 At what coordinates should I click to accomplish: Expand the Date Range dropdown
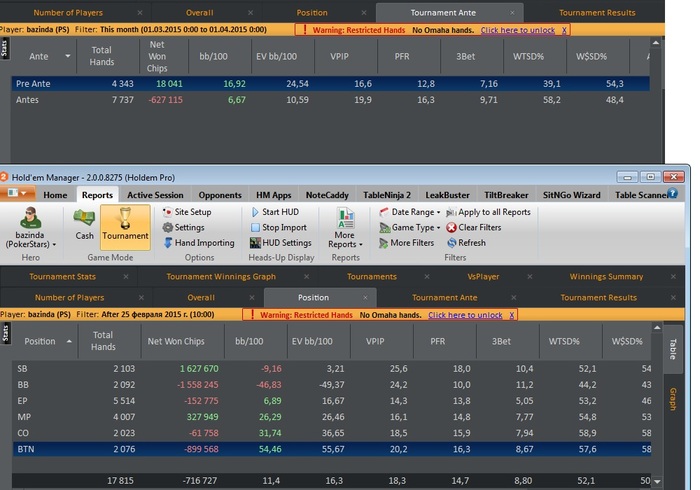(410, 212)
